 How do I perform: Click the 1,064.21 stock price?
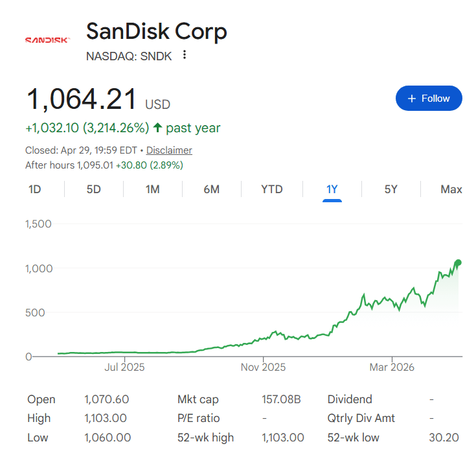pyautogui.click(x=82, y=100)
